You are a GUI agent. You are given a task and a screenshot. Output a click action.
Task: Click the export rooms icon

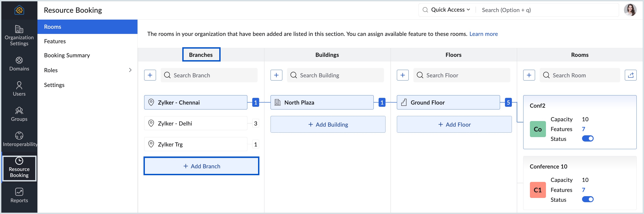630,75
